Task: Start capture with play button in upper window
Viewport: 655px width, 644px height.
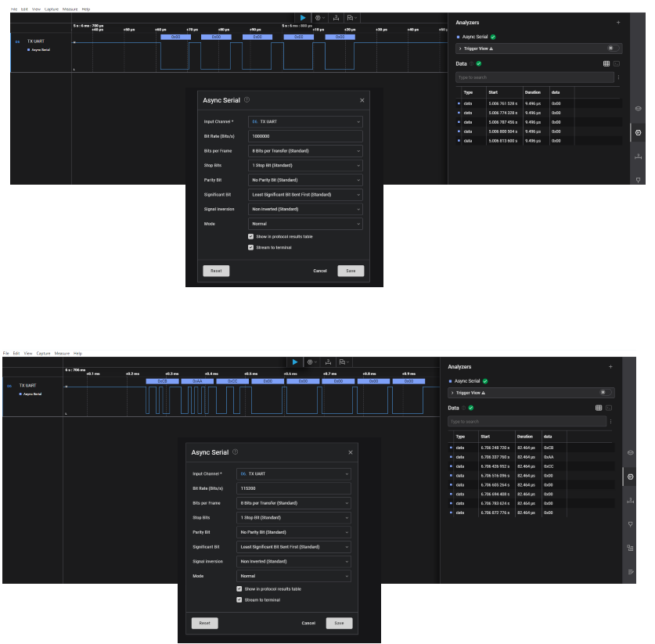Action: pos(303,18)
